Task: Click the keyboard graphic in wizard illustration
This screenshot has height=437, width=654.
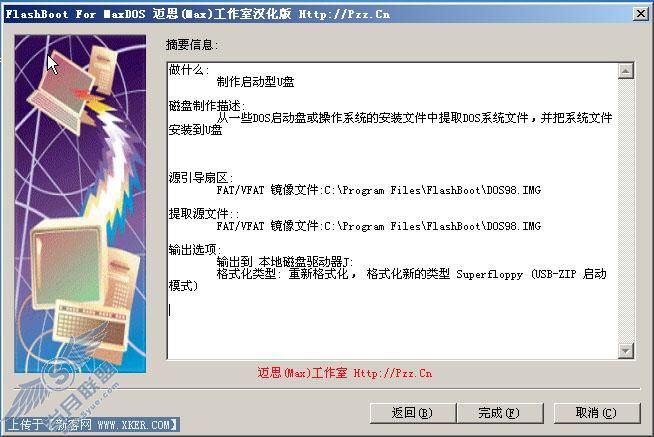Action: [90, 327]
